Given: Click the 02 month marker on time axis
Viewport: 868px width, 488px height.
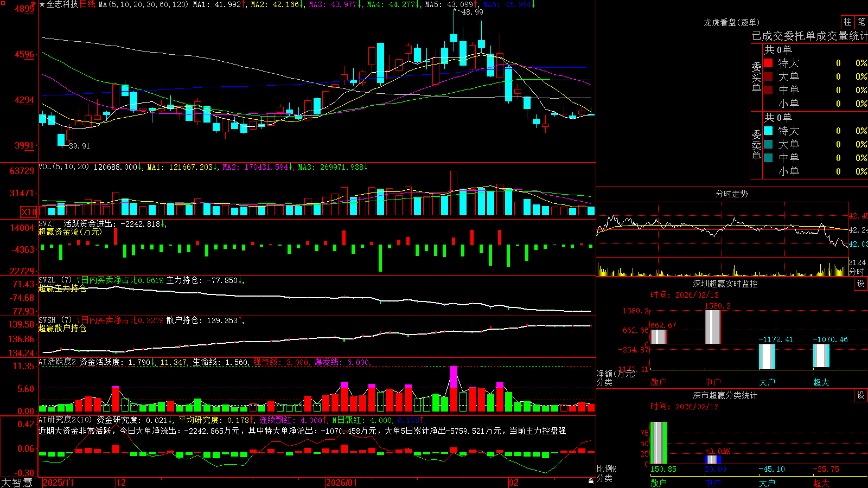Looking at the screenshot, I should click(514, 483).
